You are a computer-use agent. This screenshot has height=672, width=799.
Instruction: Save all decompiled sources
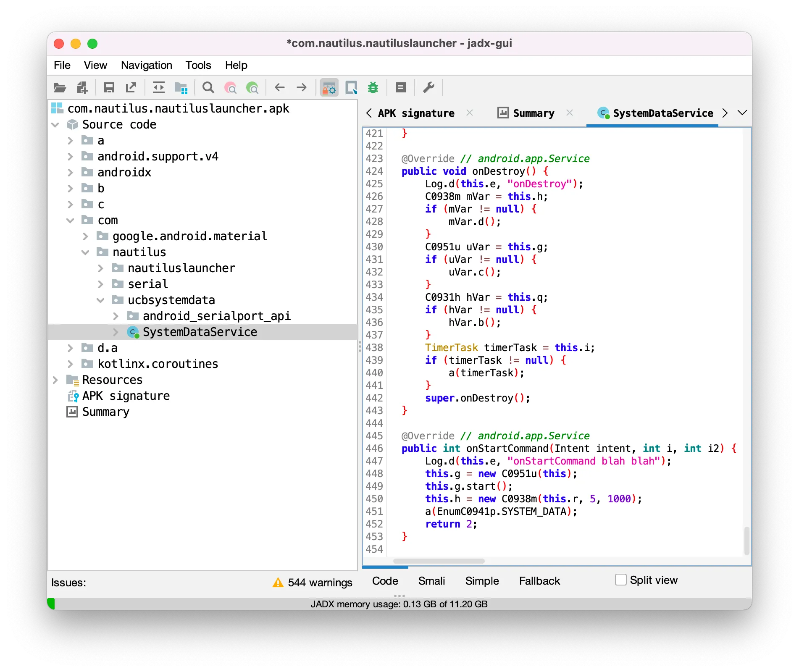click(110, 87)
